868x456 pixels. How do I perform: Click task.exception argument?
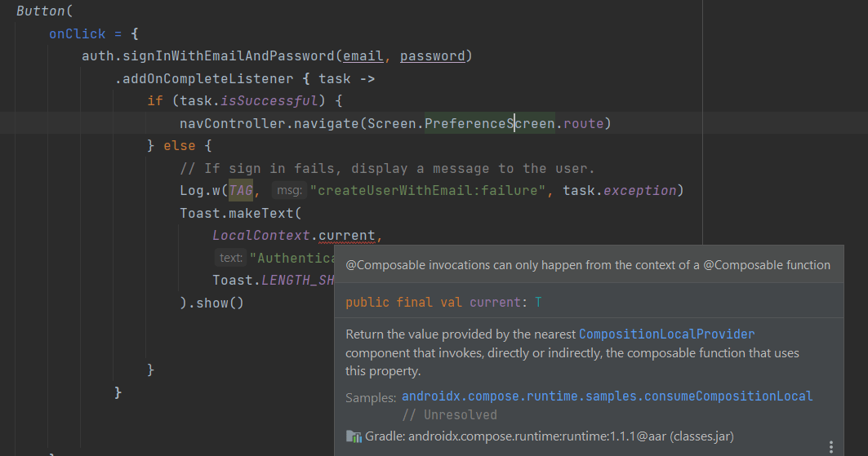pyautogui.click(x=620, y=191)
